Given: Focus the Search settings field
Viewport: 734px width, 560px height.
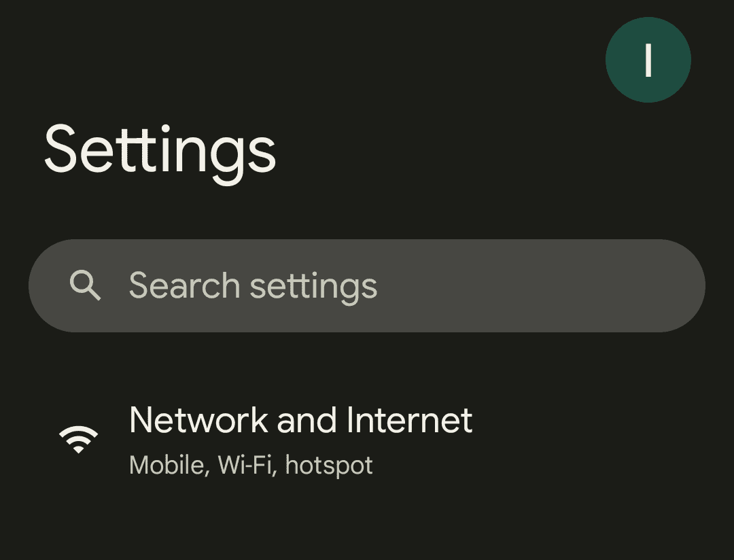Looking at the screenshot, I should (367, 285).
